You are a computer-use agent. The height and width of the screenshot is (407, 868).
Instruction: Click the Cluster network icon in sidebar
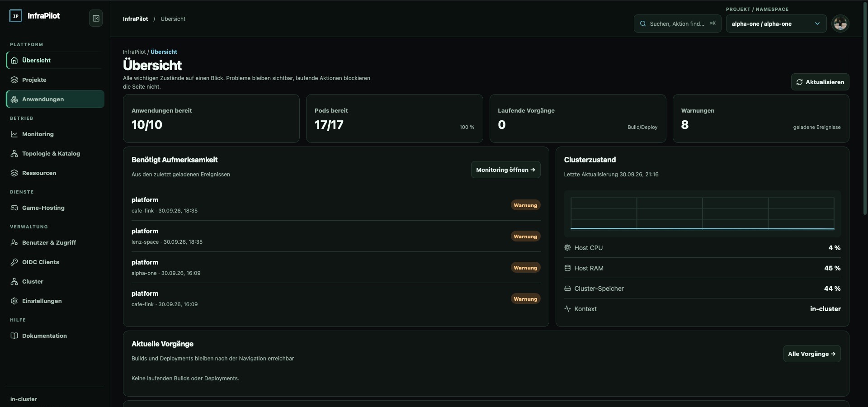(14, 281)
